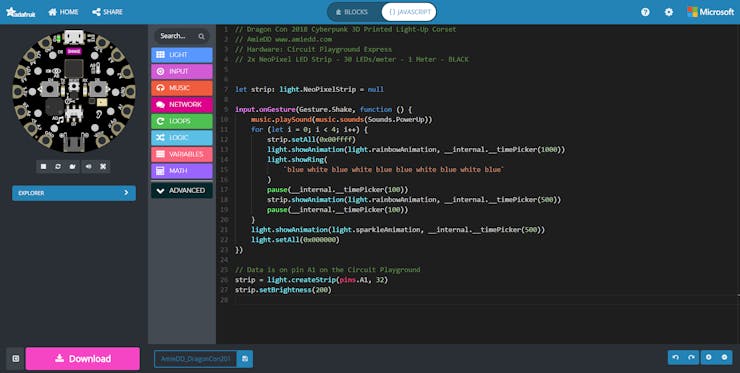
Task: Collapse the simulator panel with the bottom-left icon
Action: pos(16,359)
